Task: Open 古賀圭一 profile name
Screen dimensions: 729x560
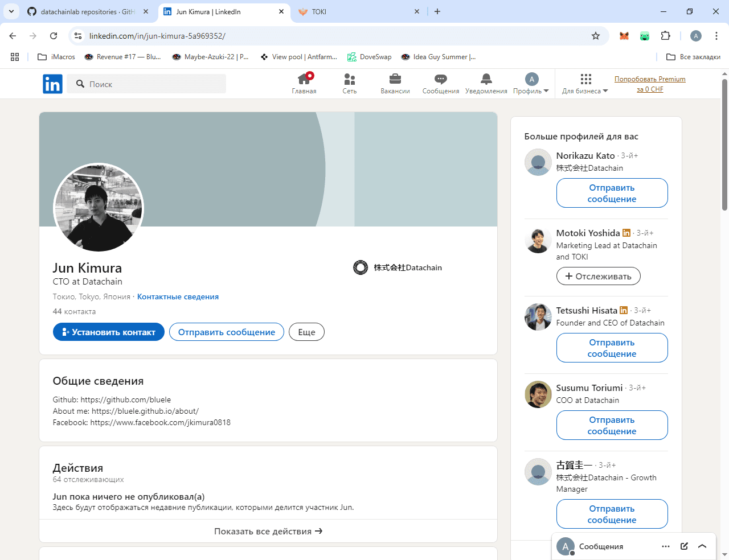Action: tap(574, 465)
